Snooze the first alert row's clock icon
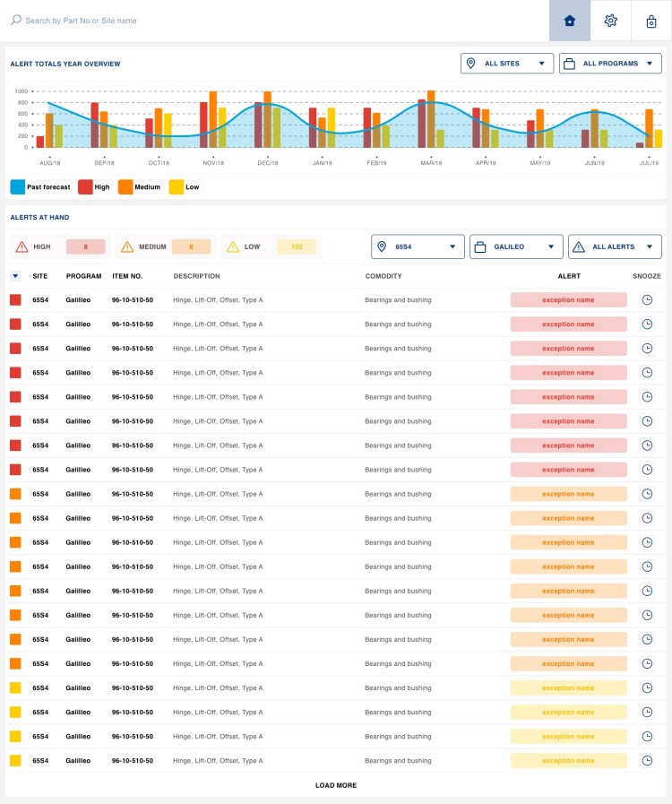 (x=647, y=300)
